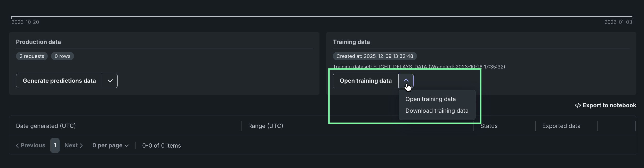Click the 0 rows badge

[62, 56]
